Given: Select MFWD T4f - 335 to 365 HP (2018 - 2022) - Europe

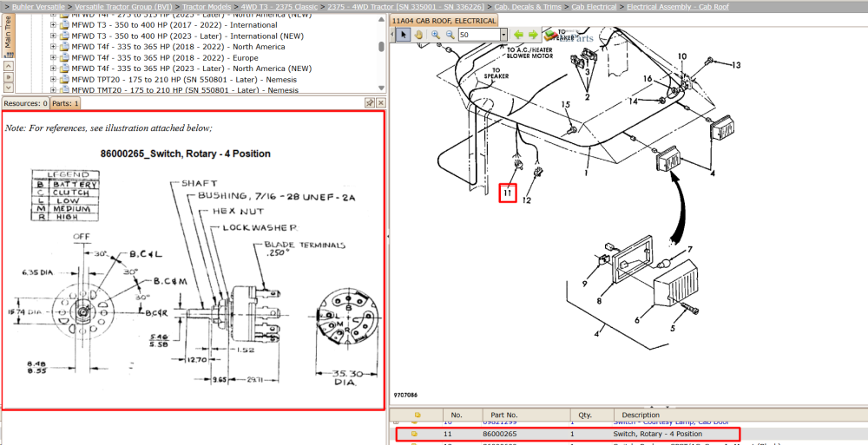Looking at the screenshot, I should click(x=164, y=57).
